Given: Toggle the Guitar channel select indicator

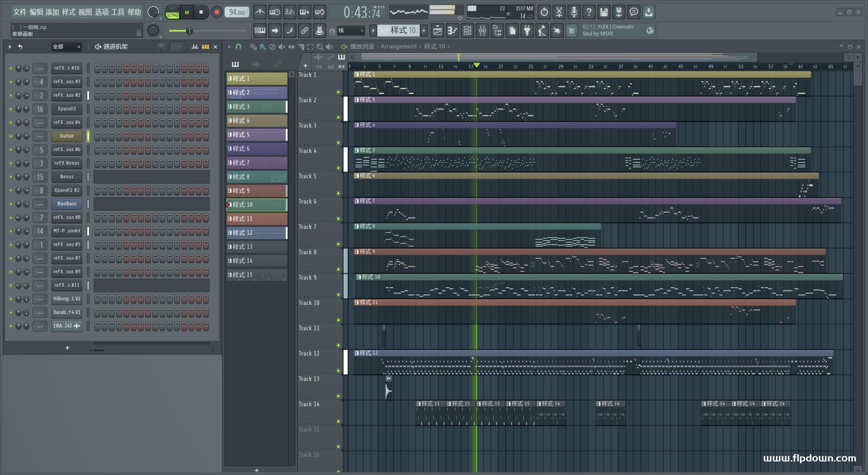Looking at the screenshot, I should [x=88, y=136].
